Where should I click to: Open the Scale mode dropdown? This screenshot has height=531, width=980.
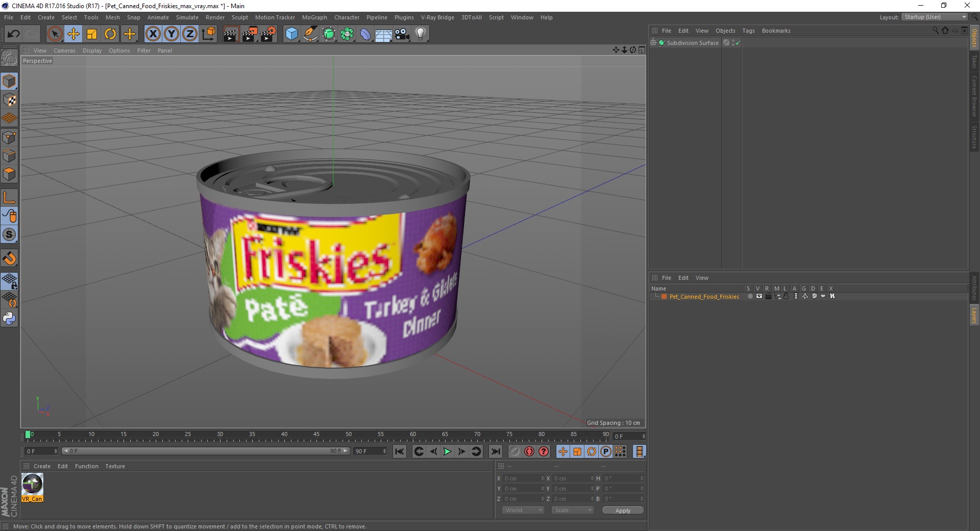point(572,510)
